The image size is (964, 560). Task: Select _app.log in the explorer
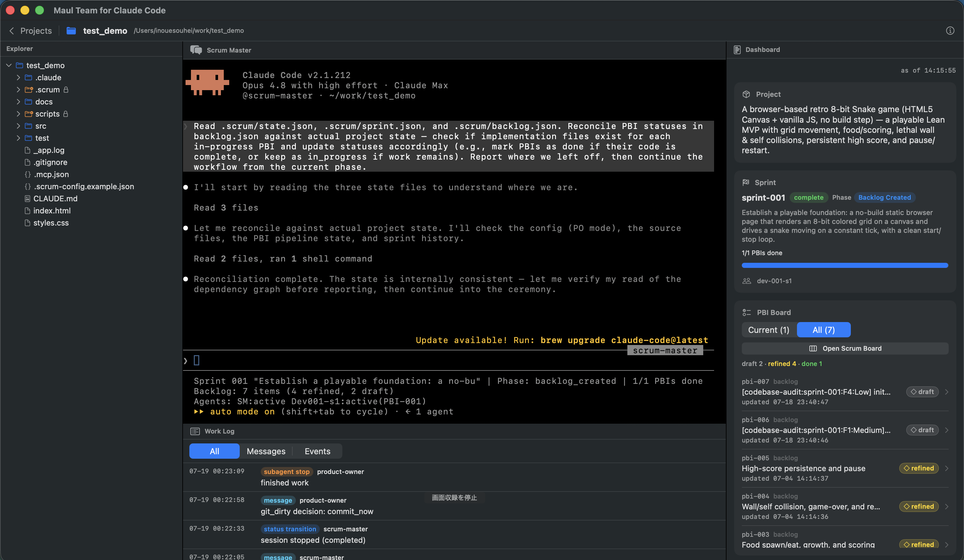click(49, 150)
